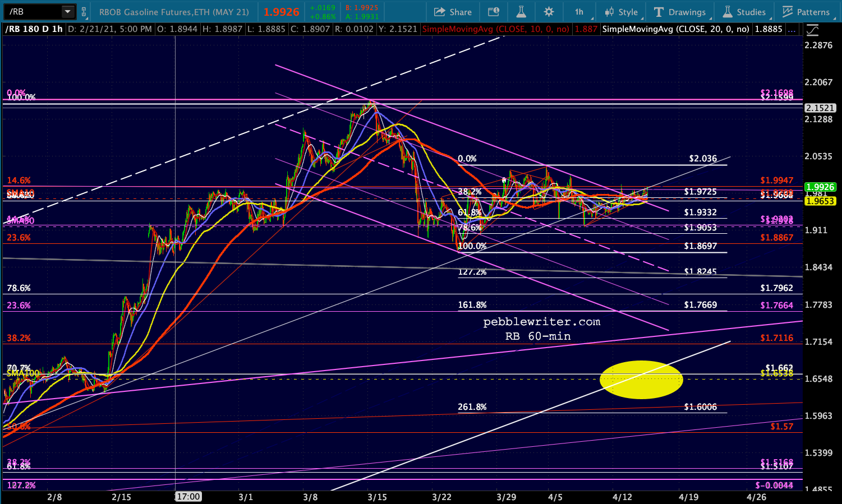Show more studies via the ellipsis button
842x504 pixels.
(791, 29)
